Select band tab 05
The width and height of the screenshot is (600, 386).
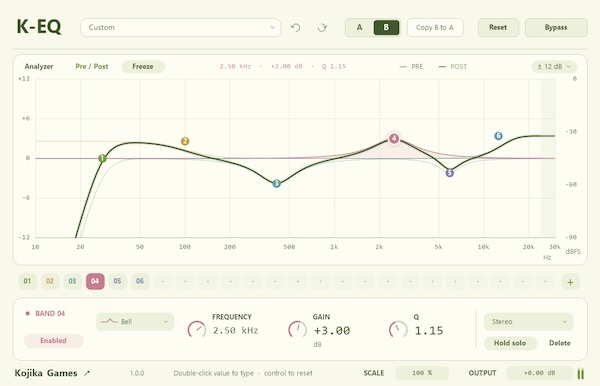(117, 281)
